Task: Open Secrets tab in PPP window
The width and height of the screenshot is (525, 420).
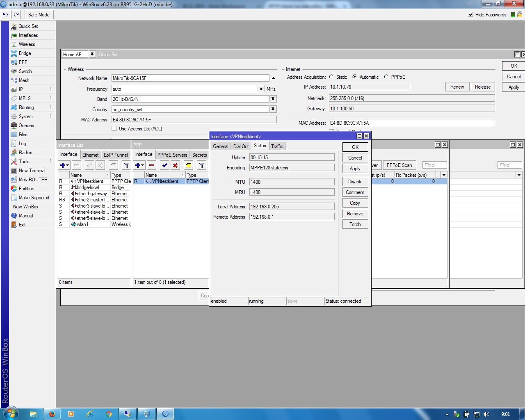Action: 200,155
